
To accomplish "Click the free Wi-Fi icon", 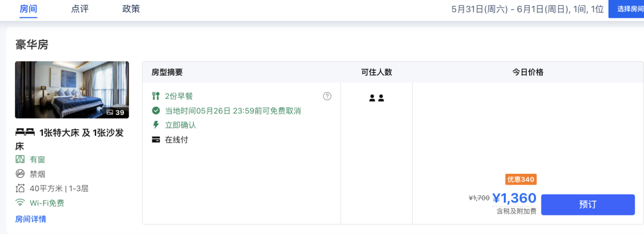I will (x=20, y=202).
